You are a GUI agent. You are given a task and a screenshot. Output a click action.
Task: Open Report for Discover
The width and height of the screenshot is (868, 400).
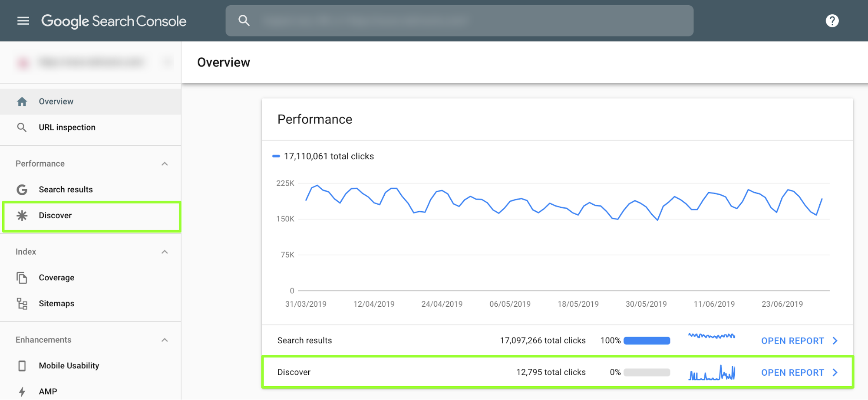[x=792, y=373]
